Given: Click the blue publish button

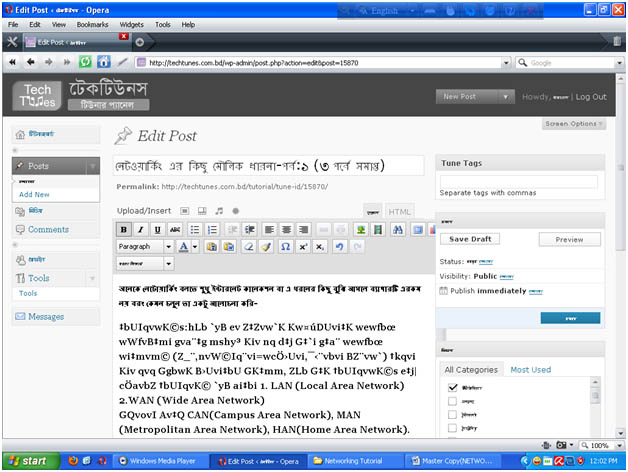Looking at the screenshot, I should 570,318.
